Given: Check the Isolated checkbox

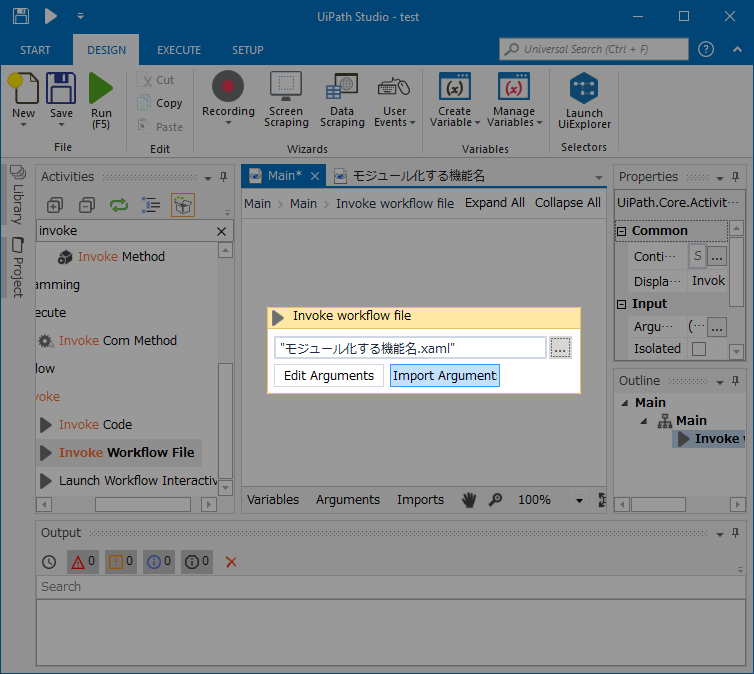Looking at the screenshot, I should (x=699, y=349).
